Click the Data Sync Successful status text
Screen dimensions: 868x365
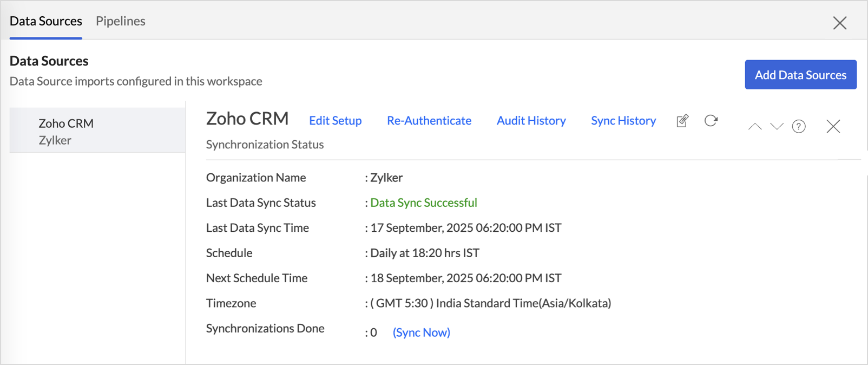click(x=423, y=203)
